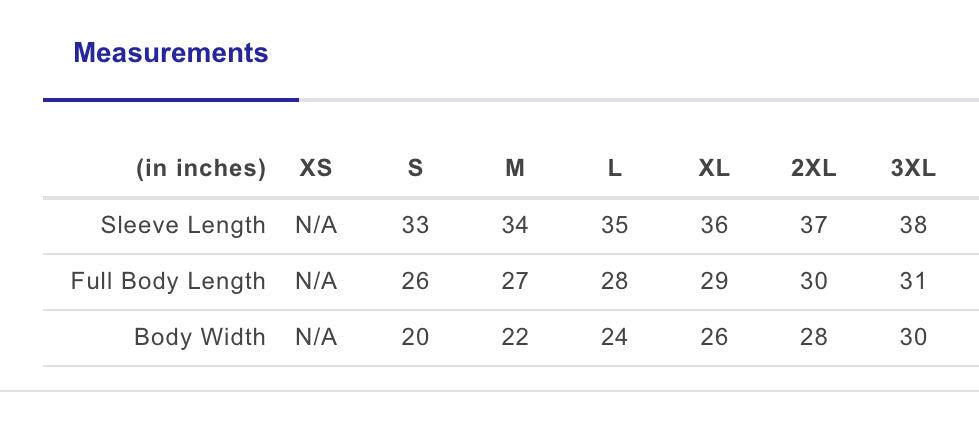The image size is (979, 426).
Task: Select Body Width value 26 for XL
Action: pyautogui.click(x=714, y=337)
